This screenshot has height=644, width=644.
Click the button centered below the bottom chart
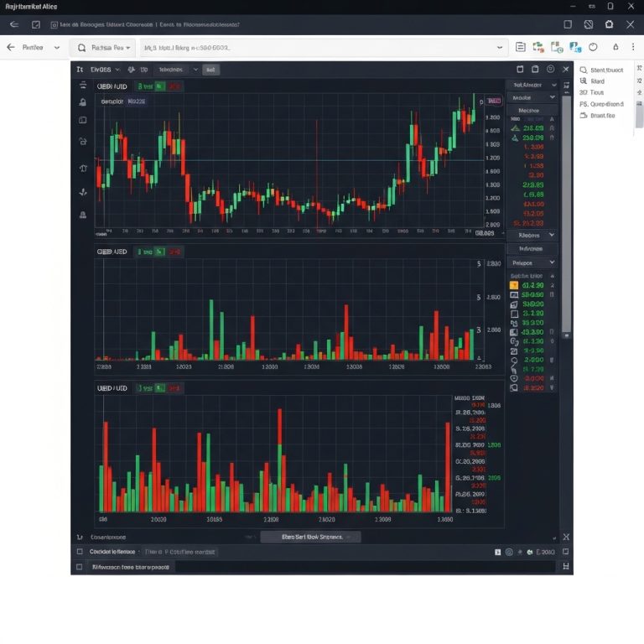click(310, 537)
